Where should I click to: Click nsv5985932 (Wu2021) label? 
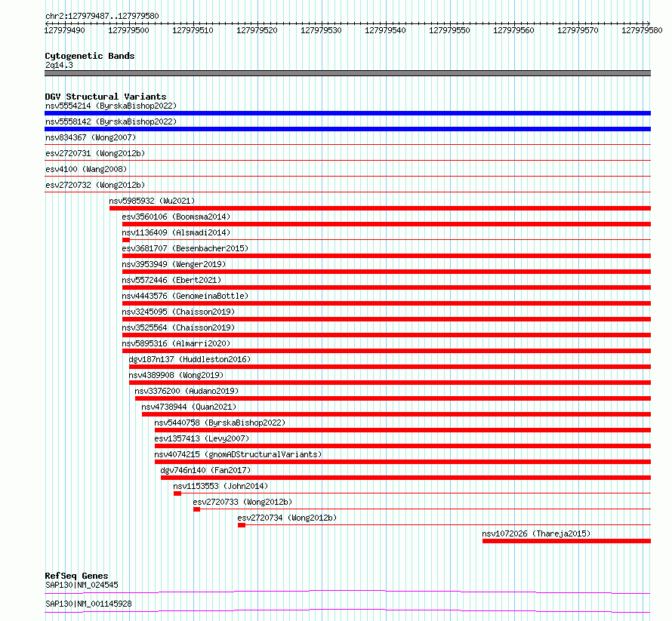(x=152, y=201)
